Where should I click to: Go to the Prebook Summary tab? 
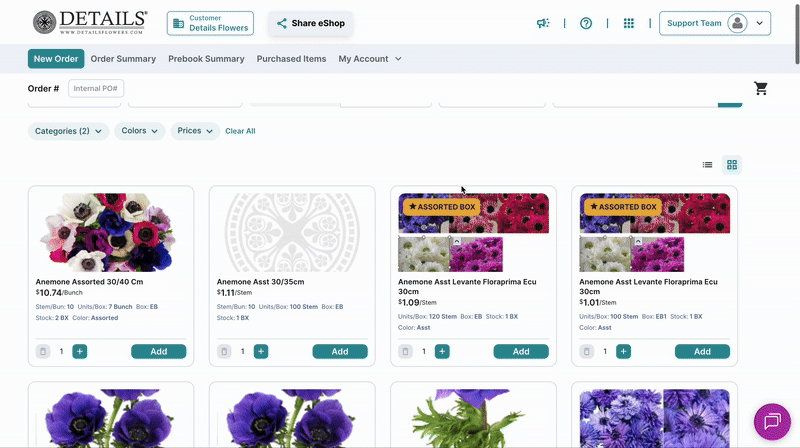pyautogui.click(x=206, y=59)
